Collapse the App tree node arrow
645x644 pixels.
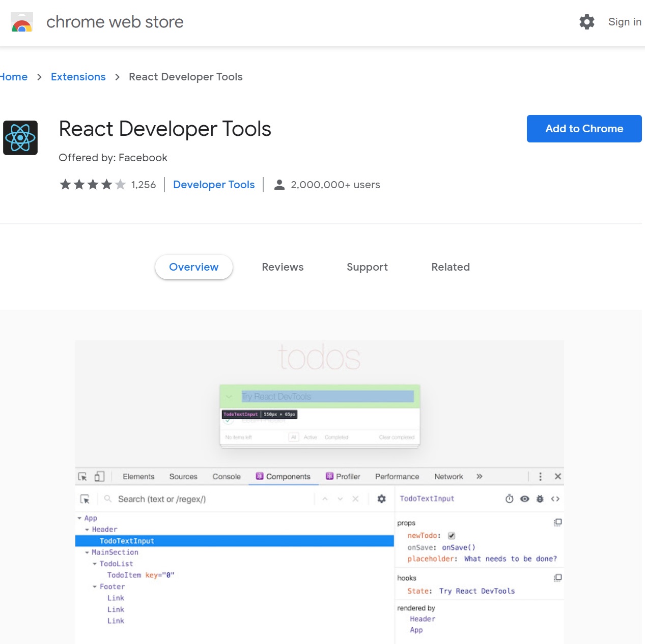click(79, 518)
